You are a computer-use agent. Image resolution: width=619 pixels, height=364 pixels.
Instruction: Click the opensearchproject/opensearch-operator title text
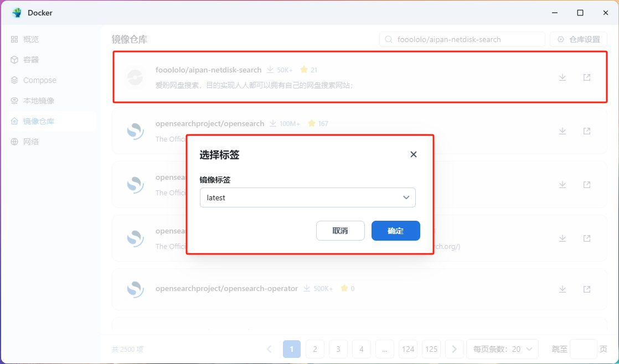click(226, 288)
